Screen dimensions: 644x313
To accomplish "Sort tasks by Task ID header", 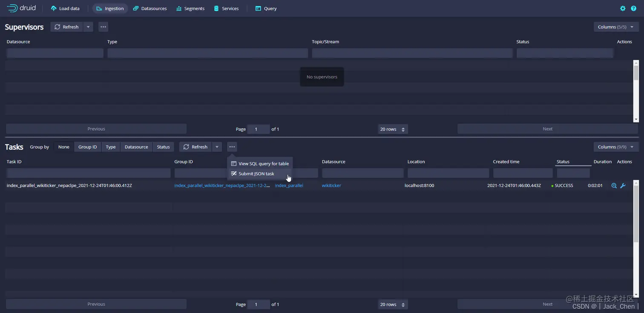I will point(14,162).
